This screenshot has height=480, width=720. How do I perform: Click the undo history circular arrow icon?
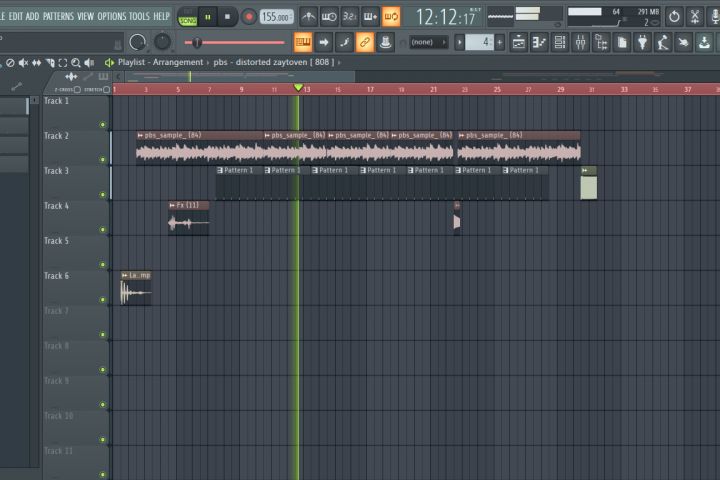click(x=674, y=17)
